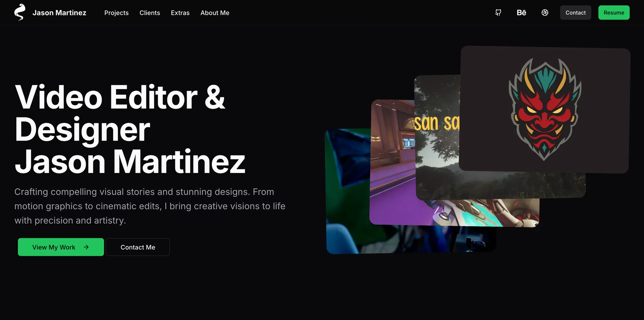Viewport: 644px width, 320px height.
Task: Select About Me in the navigation
Action: coord(215,13)
